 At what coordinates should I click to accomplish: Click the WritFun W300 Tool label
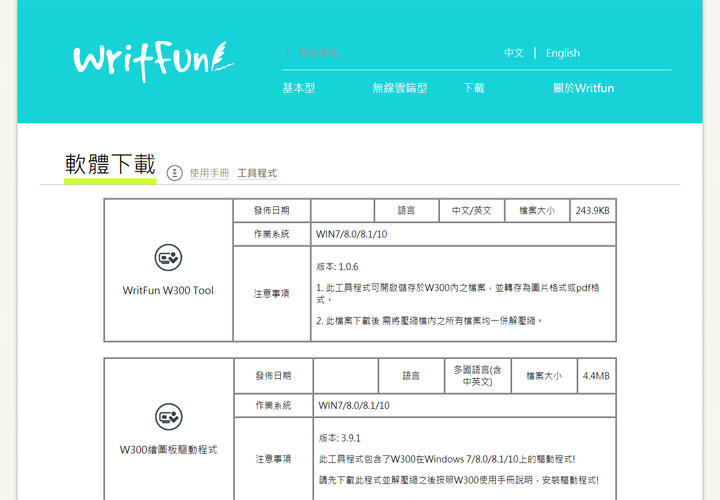pos(168,290)
